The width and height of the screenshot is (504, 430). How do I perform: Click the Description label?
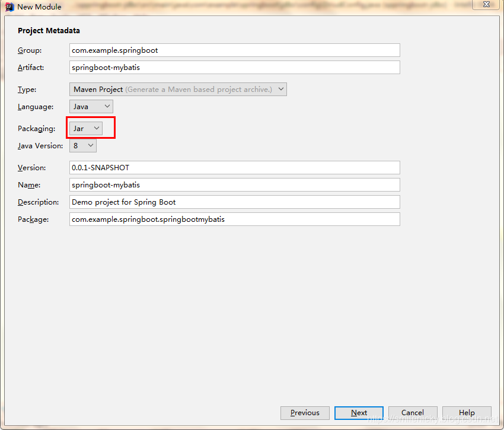point(39,202)
